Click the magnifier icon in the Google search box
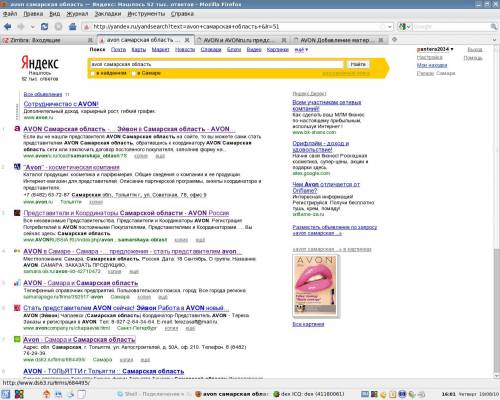The image size is (500, 400). pos(493,27)
